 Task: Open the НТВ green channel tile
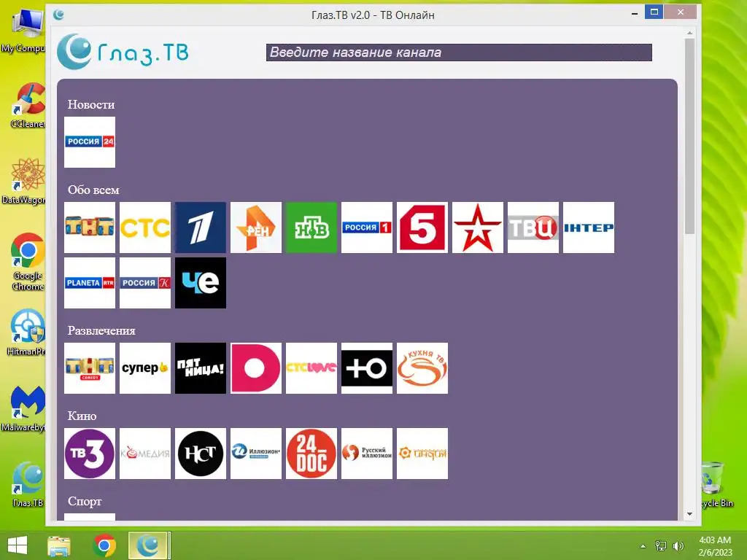311,227
